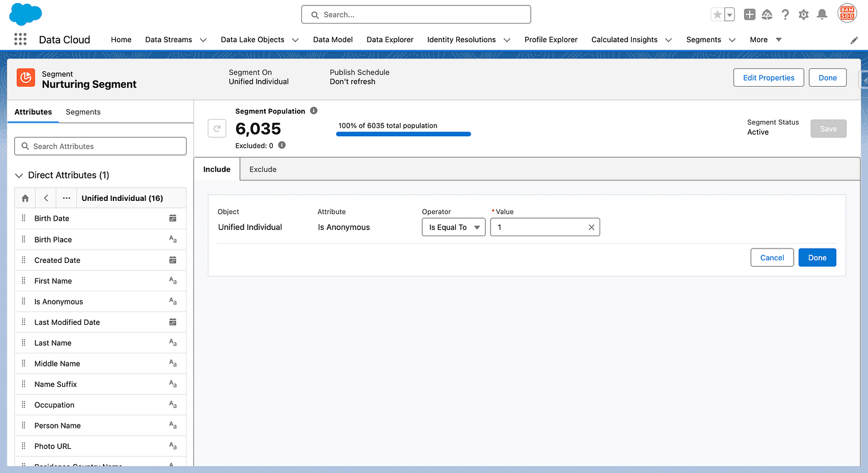Image resolution: width=868 pixels, height=473 pixels.
Task: Collapse the Direct Attributes section
Action: tap(19, 175)
